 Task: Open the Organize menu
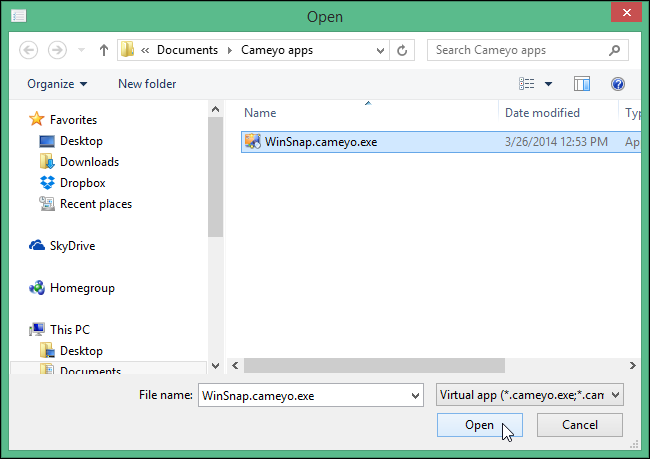pyautogui.click(x=57, y=84)
